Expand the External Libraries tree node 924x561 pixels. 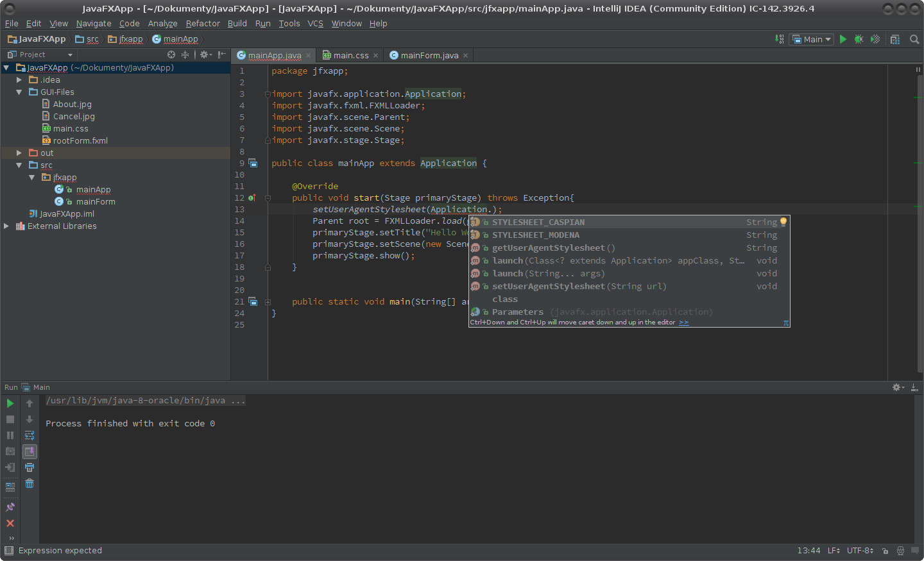pos(6,226)
